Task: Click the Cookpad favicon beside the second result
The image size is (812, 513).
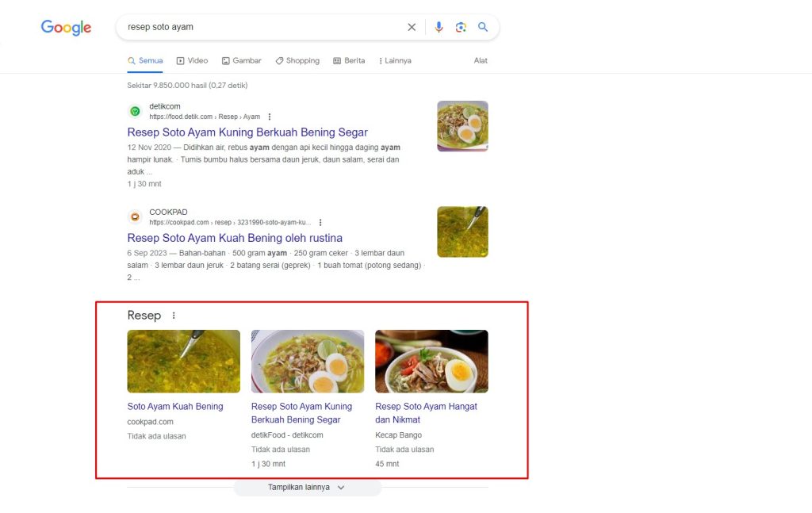Action: pos(135,216)
